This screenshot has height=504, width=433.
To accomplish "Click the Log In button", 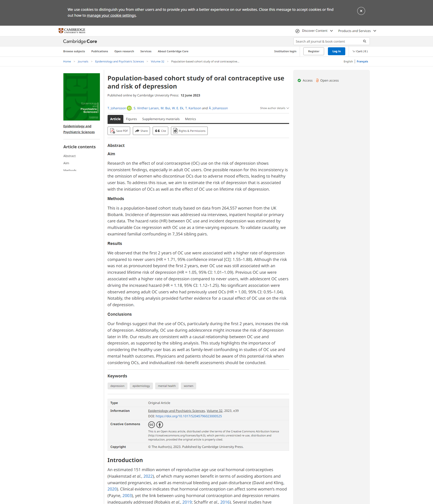I will [336, 51].
